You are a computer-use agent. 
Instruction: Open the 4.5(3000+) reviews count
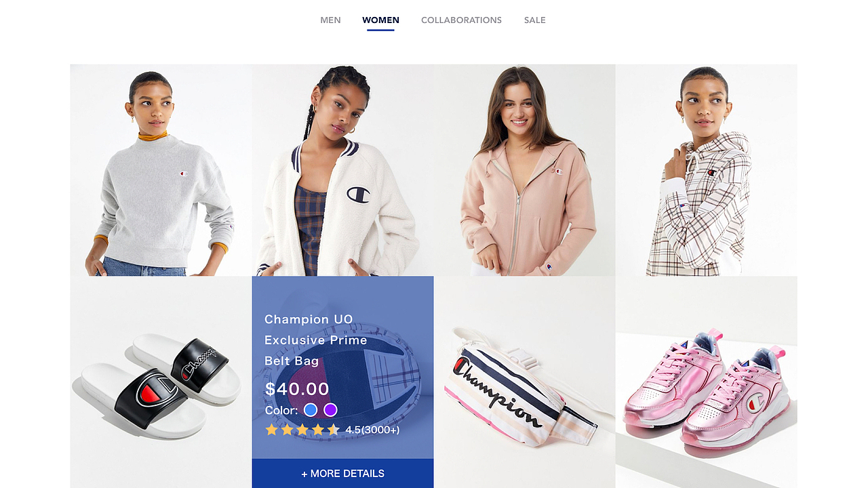(372, 430)
